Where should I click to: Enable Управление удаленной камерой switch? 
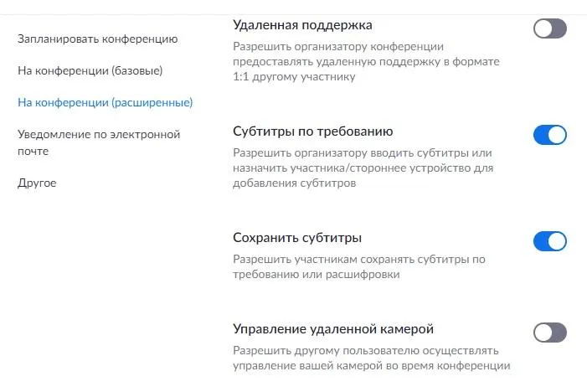(x=549, y=333)
